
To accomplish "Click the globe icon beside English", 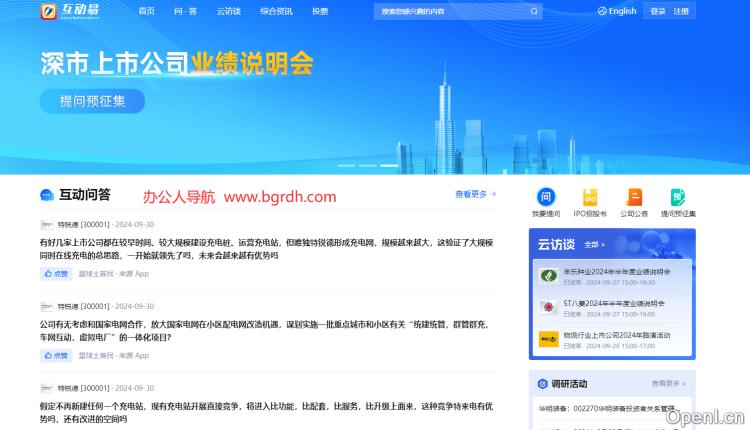I will 602,11.
